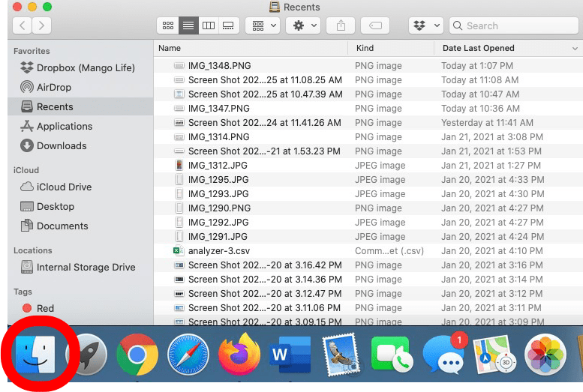Select the Red tag in the sidebar
The width and height of the screenshot is (583, 392).
(x=45, y=308)
